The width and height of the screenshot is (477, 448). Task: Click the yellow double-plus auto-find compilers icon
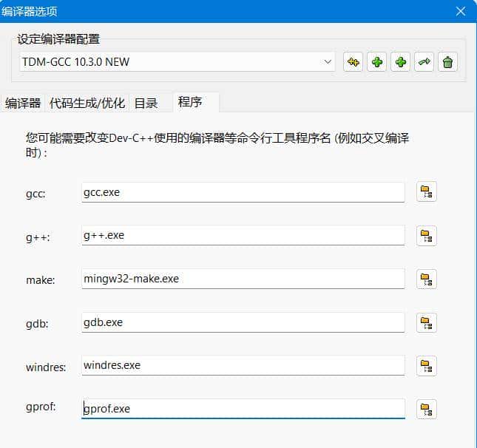353,62
